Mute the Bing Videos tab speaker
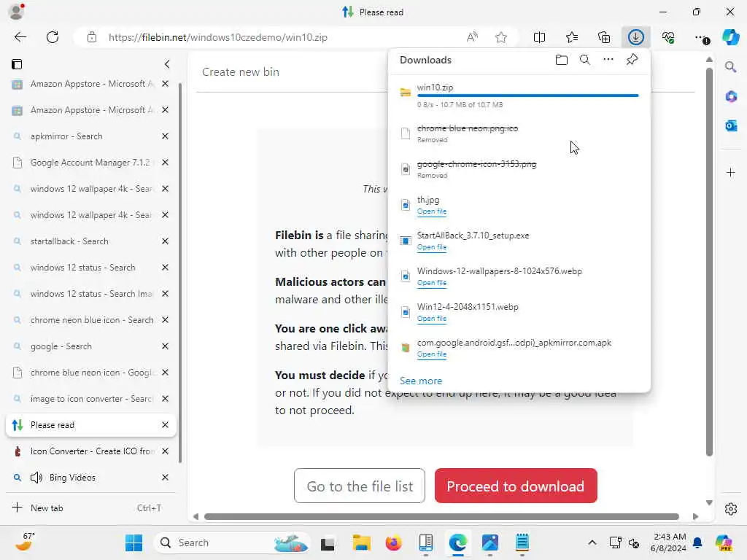Image resolution: width=747 pixels, height=560 pixels. click(36, 477)
